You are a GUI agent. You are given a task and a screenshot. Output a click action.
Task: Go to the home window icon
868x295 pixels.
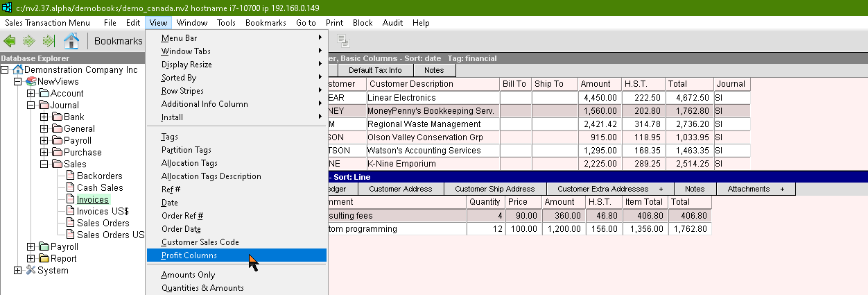pos(71,41)
